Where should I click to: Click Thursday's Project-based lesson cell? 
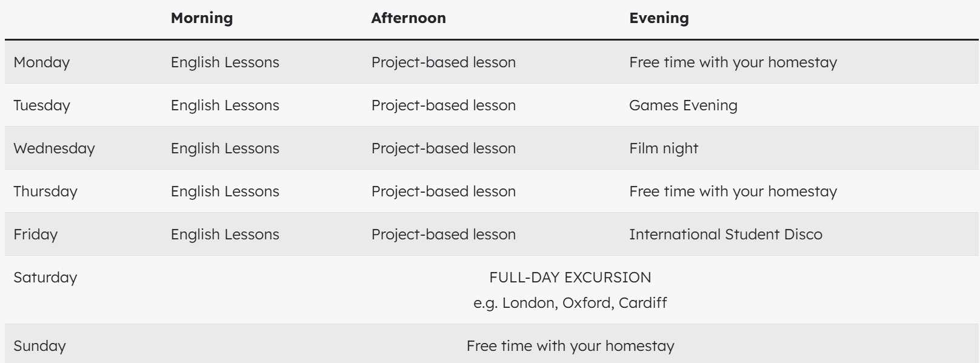(x=444, y=191)
